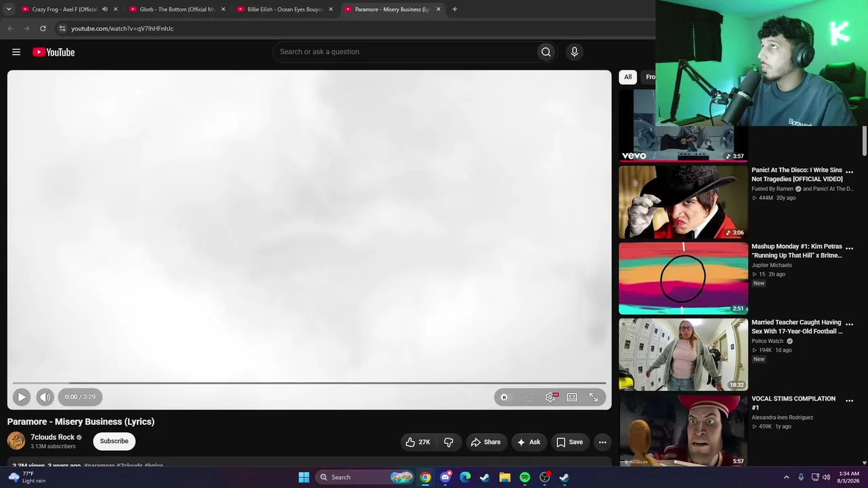Close the Glorb - The Bottom tab
Screen dimensions: 868x488
[223, 9]
